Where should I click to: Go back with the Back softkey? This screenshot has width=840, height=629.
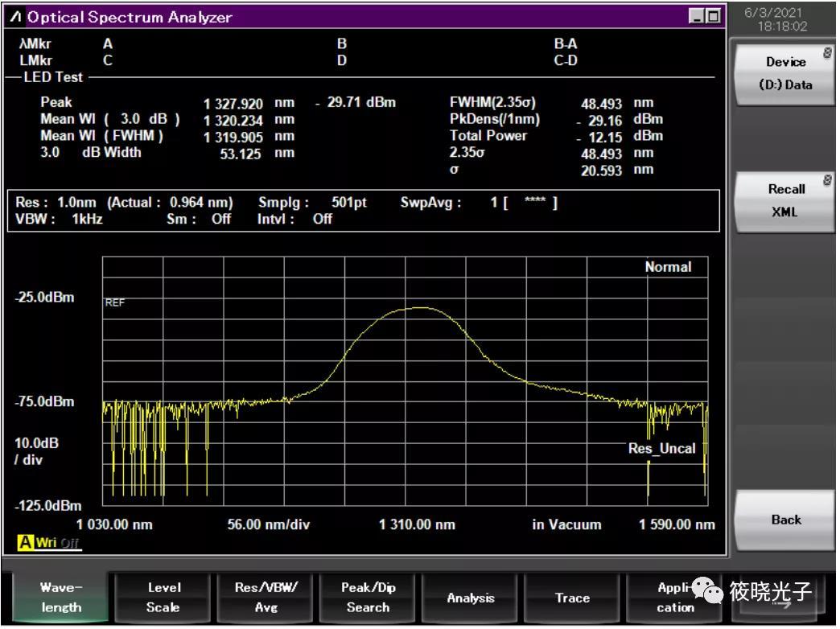(x=784, y=520)
